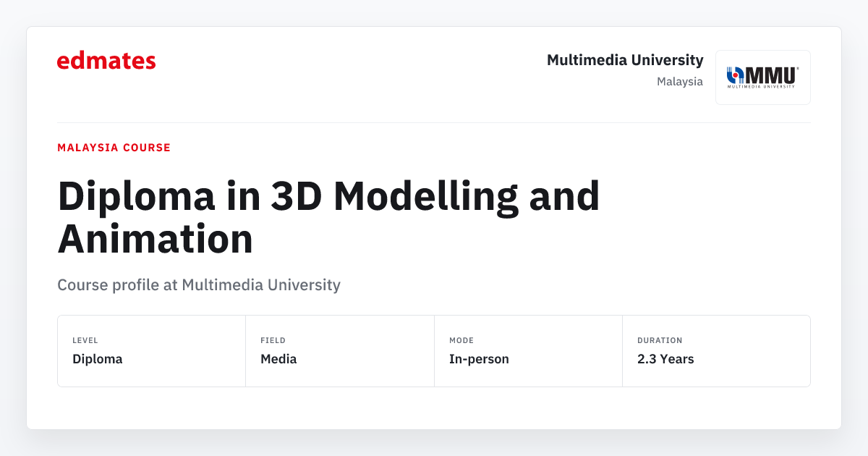This screenshot has width=868, height=456.
Task: Open the MMU university logo
Action: point(763,77)
